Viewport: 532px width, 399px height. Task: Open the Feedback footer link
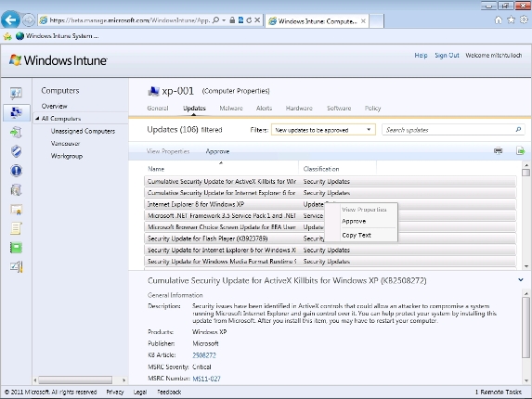tap(169, 392)
